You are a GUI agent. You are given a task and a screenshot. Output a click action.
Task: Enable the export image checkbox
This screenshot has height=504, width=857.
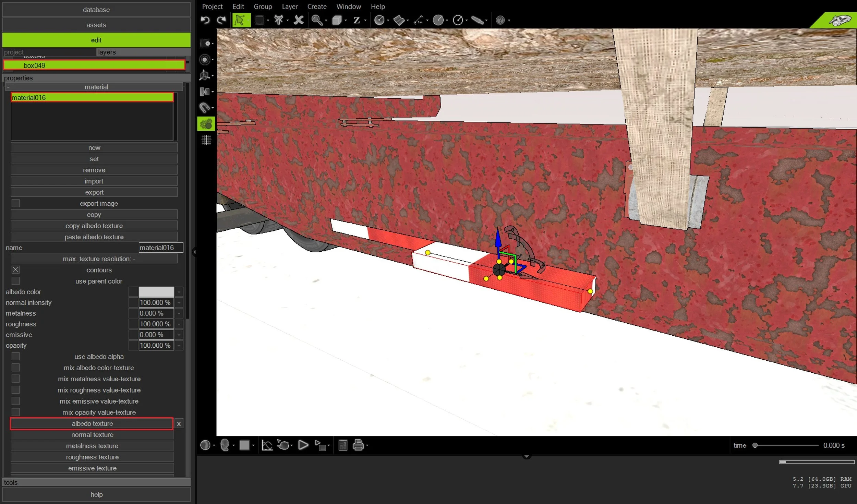click(x=15, y=203)
